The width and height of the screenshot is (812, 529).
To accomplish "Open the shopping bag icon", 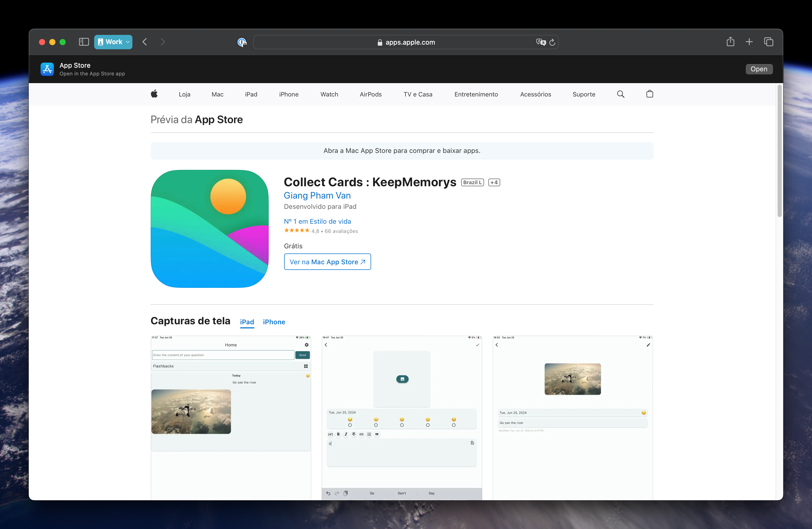I will click(x=650, y=94).
